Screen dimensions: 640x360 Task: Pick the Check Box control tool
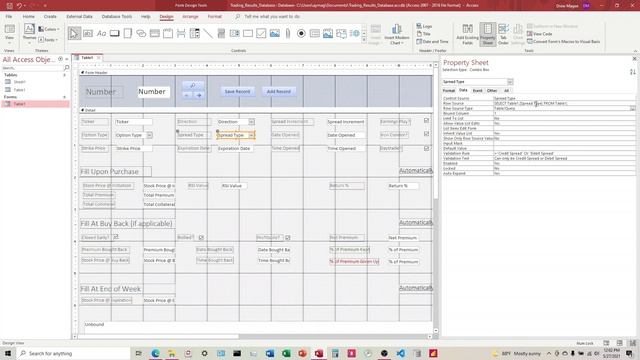tap(261, 33)
